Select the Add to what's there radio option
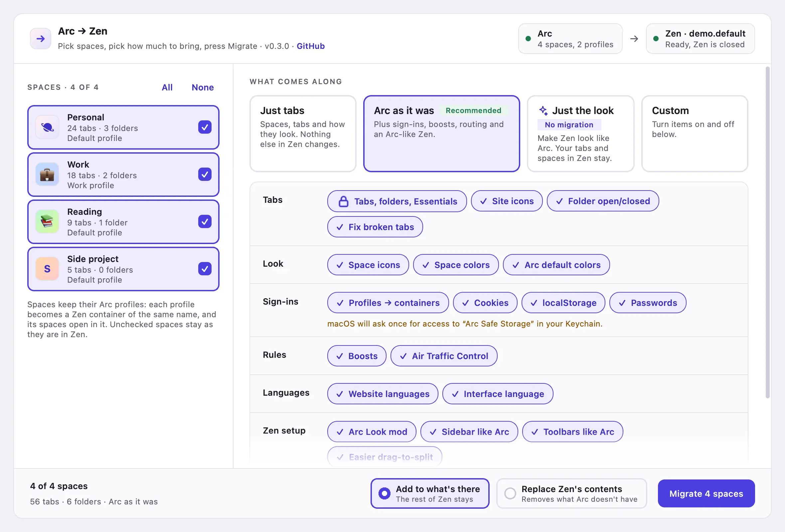The height and width of the screenshot is (532, 785). [x=430, y=493]
